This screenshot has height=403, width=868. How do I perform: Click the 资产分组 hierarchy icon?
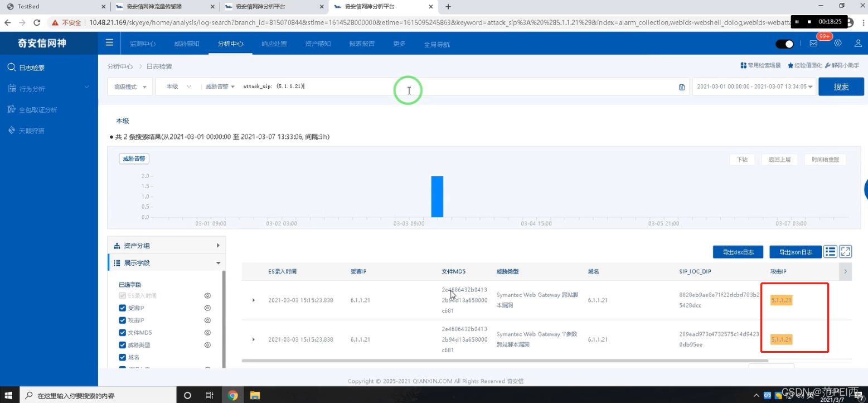[117, 246]
